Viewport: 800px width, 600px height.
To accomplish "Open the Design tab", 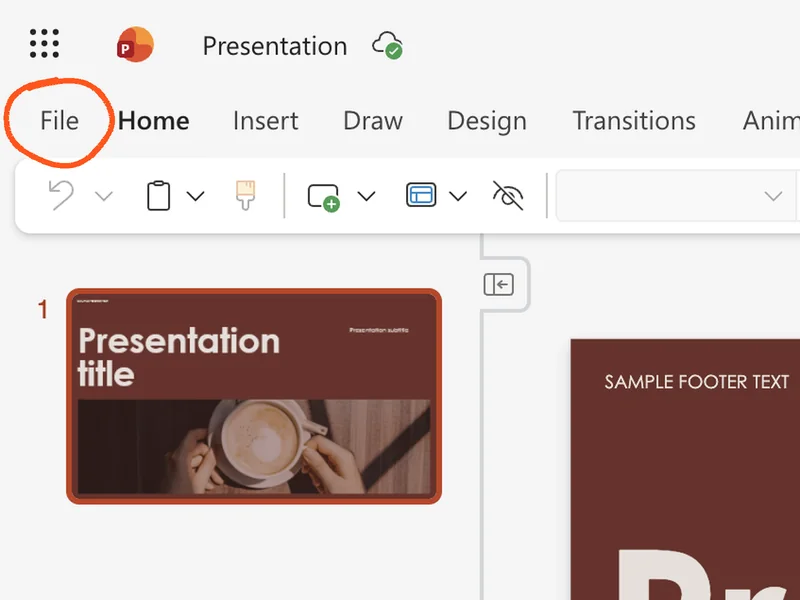I will coord(487,121).
